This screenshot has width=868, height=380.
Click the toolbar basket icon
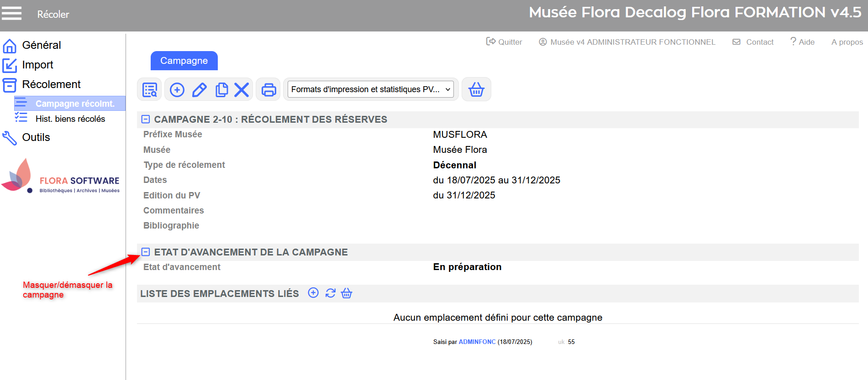(x=476, y=90)
